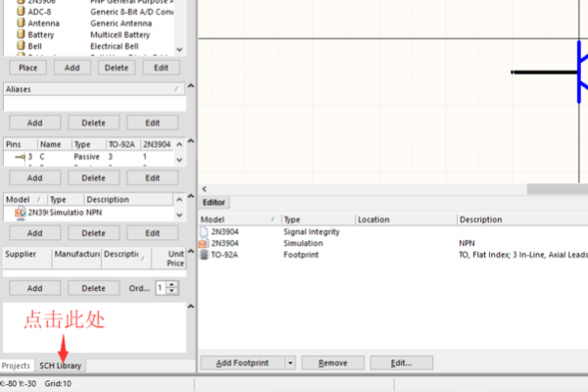Viewport: 588px width, 392px height.
Task: Collapse the Model section in panel
Action: click(191, 196)
